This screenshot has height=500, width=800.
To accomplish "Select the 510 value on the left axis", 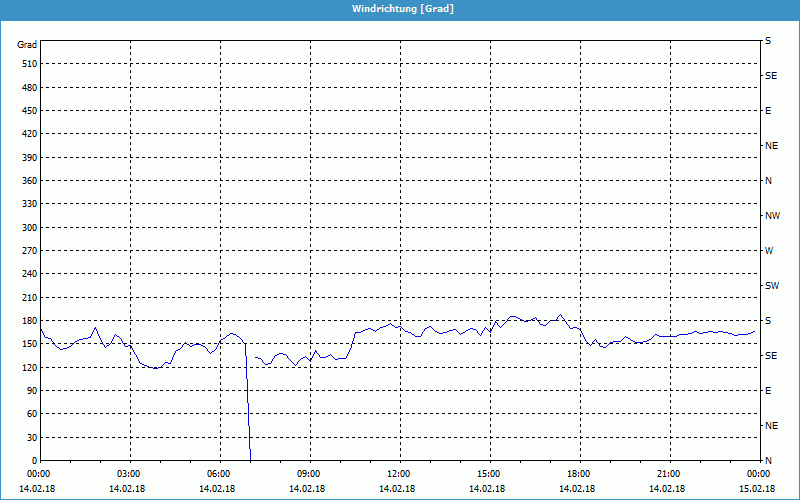I will (x=28, y=64).
